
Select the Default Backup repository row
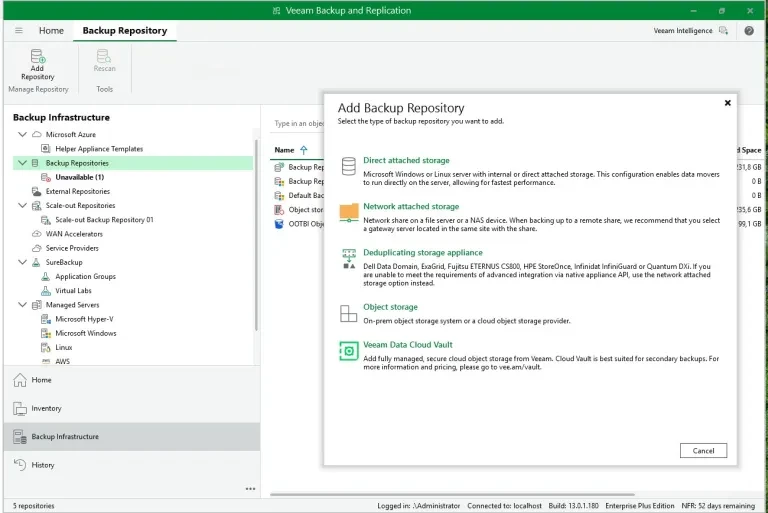point(299,195)
